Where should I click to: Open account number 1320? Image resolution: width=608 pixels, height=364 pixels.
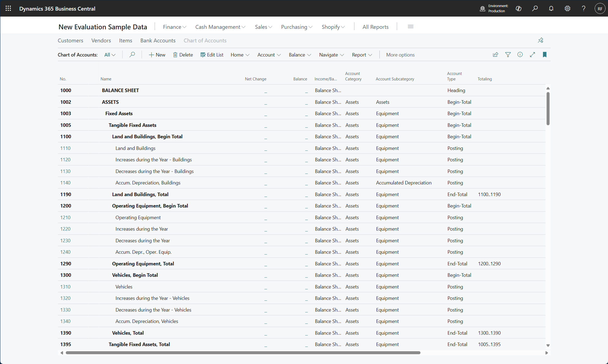coord(65,298)
